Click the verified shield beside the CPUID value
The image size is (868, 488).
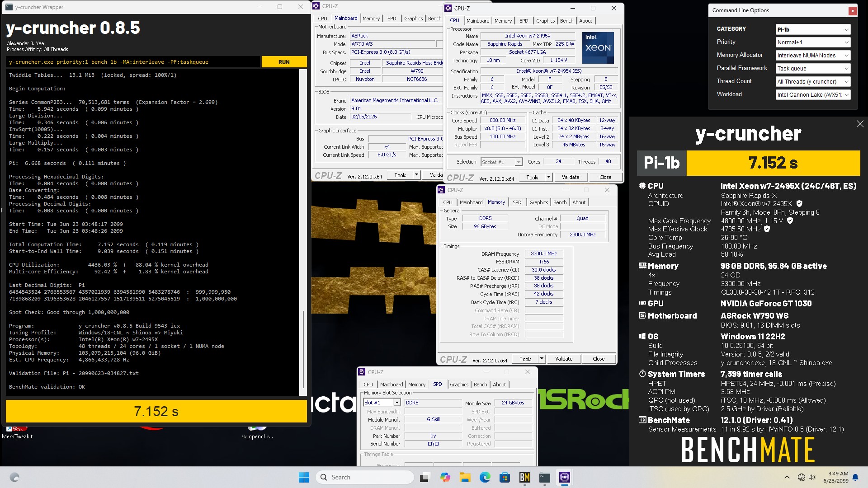[x=799, y=204]
